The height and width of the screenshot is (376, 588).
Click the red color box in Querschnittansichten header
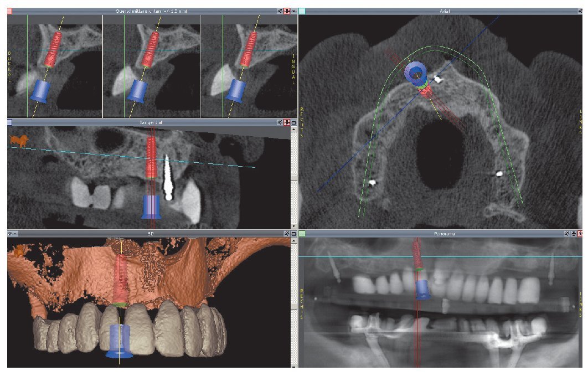click(x=10, y=11)
